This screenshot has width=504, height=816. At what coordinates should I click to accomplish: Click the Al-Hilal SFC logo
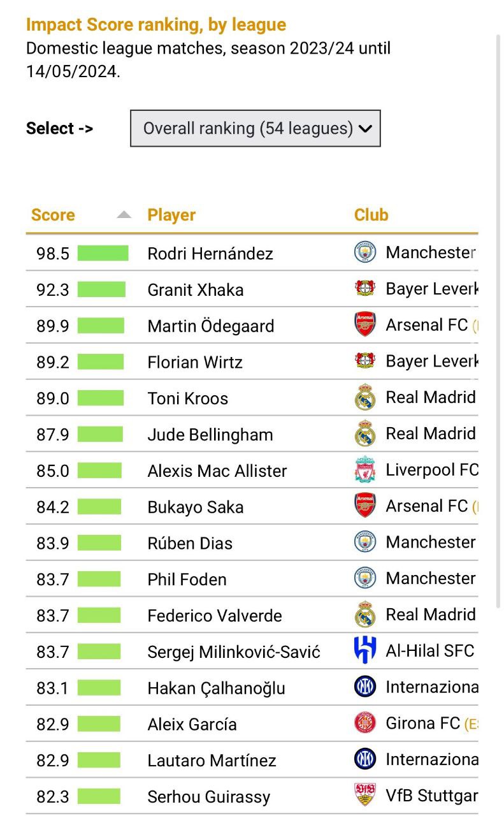tap(365, 651)
